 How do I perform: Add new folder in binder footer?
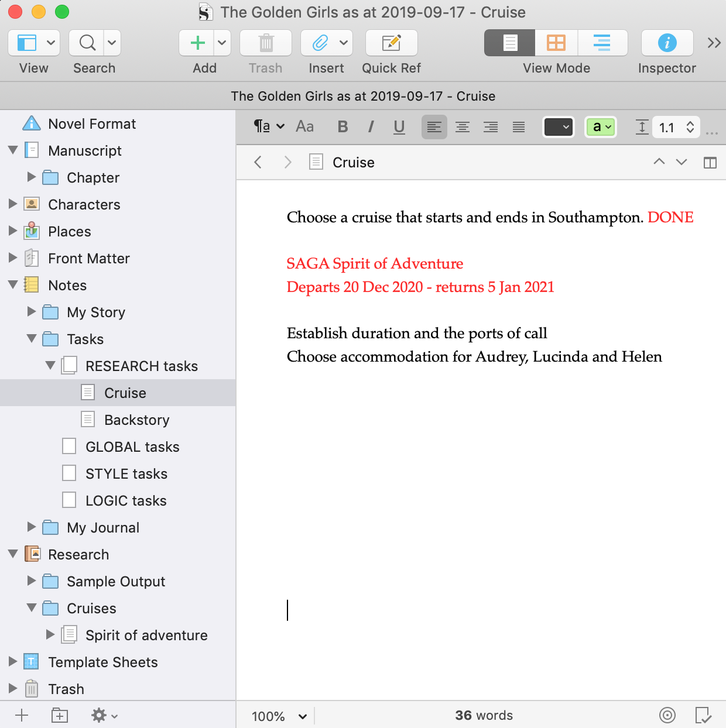[60, 715]
